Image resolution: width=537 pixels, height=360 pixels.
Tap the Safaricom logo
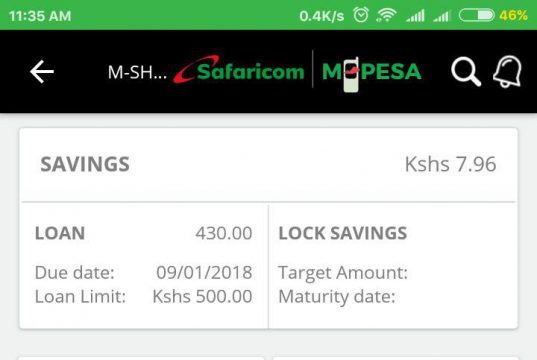click(239, 70)
